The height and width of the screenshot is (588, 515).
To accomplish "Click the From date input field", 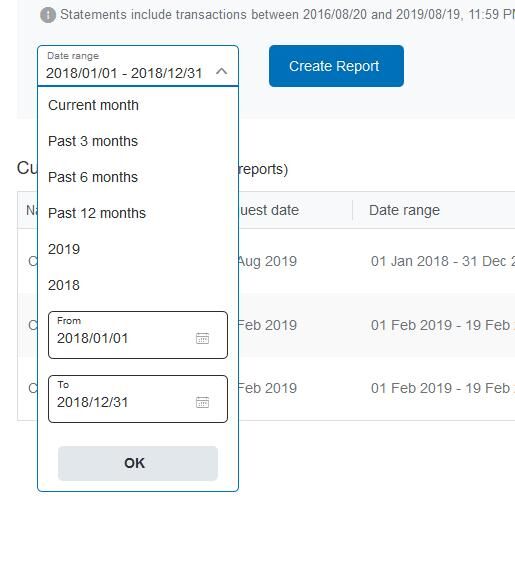I will click(138, 335).
